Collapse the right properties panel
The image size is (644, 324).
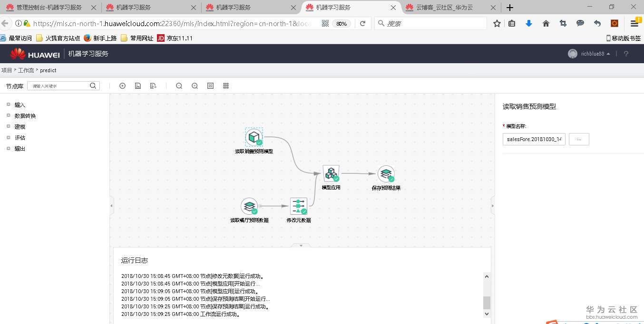pyautogui.click(x=493, y=206)
